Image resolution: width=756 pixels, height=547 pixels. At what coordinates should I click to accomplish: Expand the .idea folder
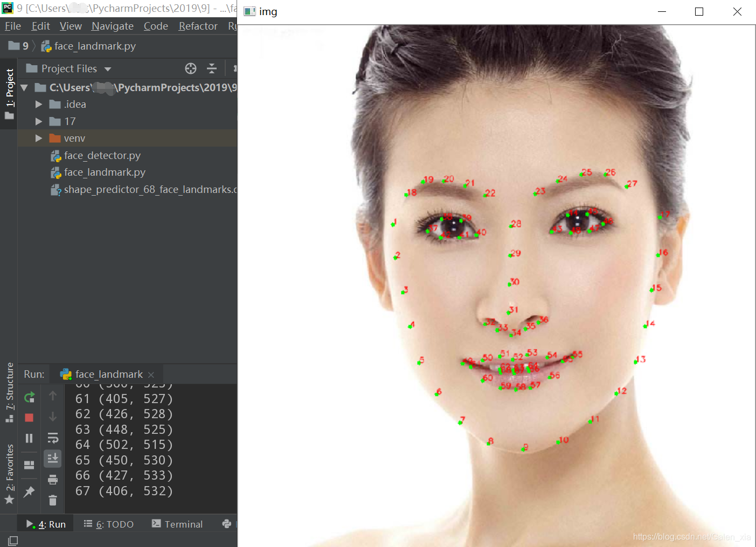(39, 105)
